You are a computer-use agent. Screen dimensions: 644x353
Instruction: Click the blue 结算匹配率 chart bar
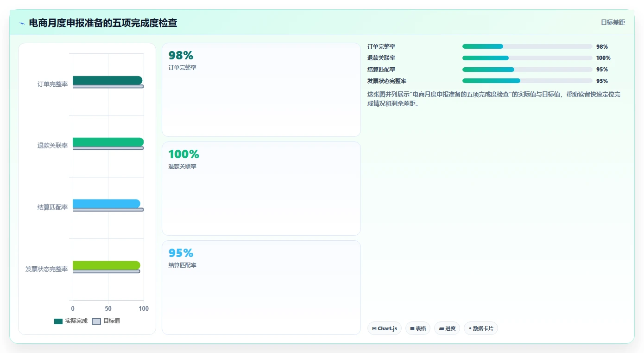(107, 204)
